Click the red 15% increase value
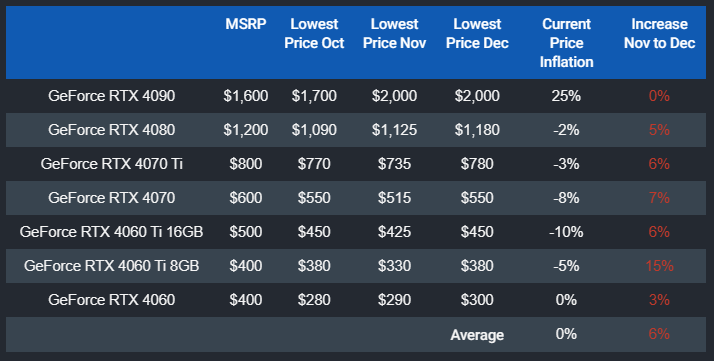The image size is (714, 361). tap(659, 266)
